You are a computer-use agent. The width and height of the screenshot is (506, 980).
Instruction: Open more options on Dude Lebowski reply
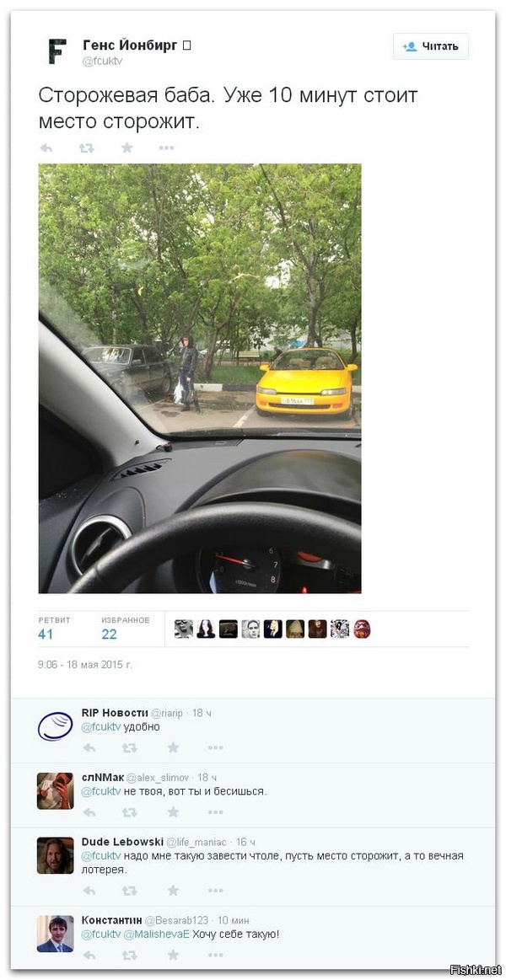pyautogui.click(x=215, y=890)
